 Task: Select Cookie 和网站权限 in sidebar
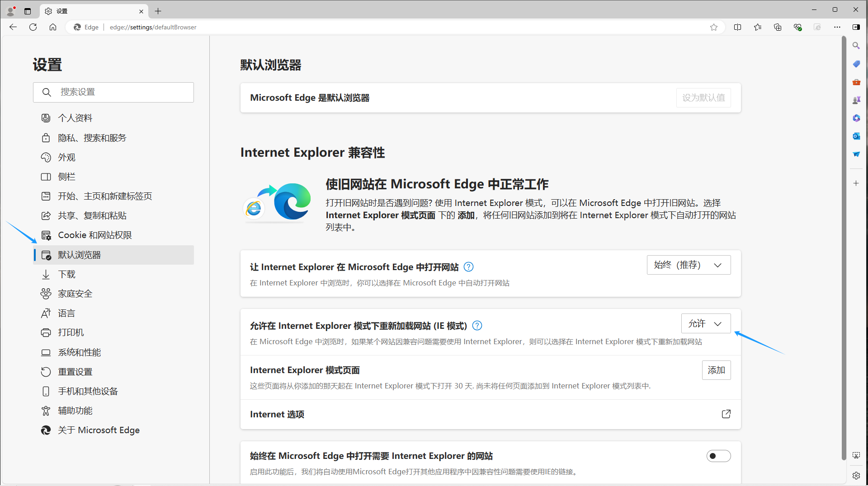(x=95, y=235)
